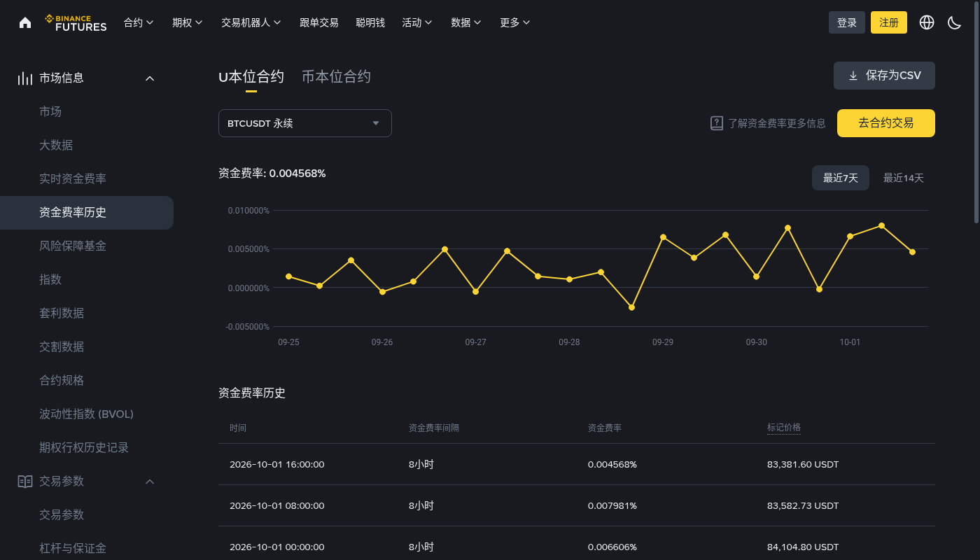
Task: Open 波动性指数 (BVOL) in the sidebar
Action: [x=87, y=414]
